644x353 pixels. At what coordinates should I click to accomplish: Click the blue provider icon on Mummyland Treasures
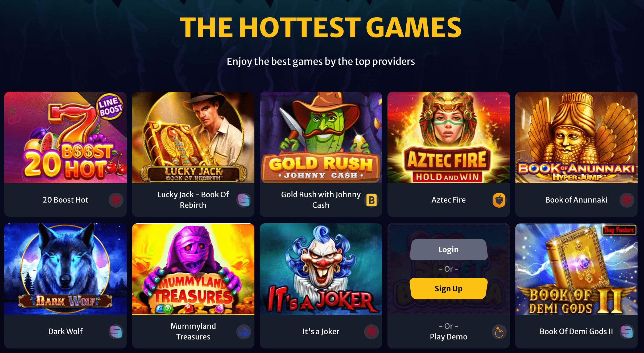click(x=244, y=331)
